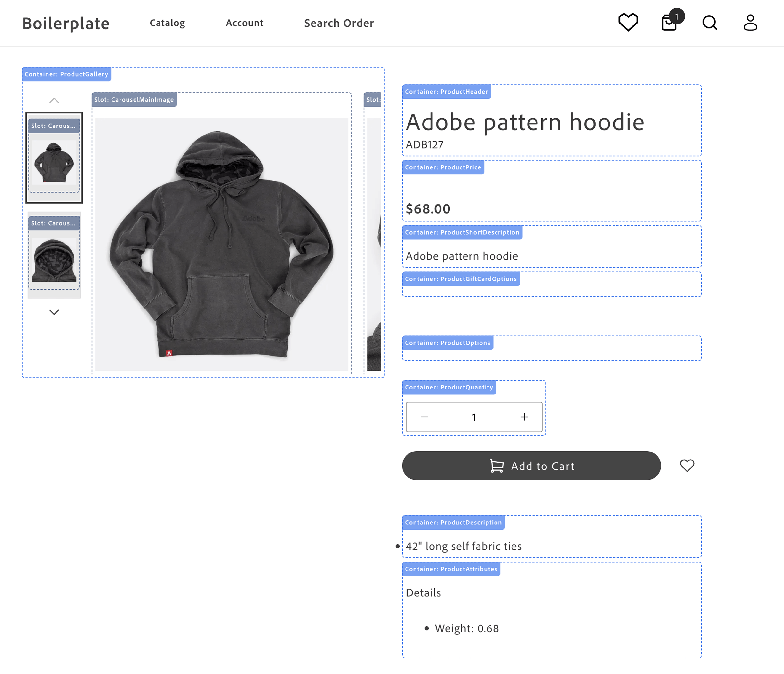Viewport: 784px width, 674px height.
Task: Show next thumbnails with down chevron
Action: coord(54,312)
